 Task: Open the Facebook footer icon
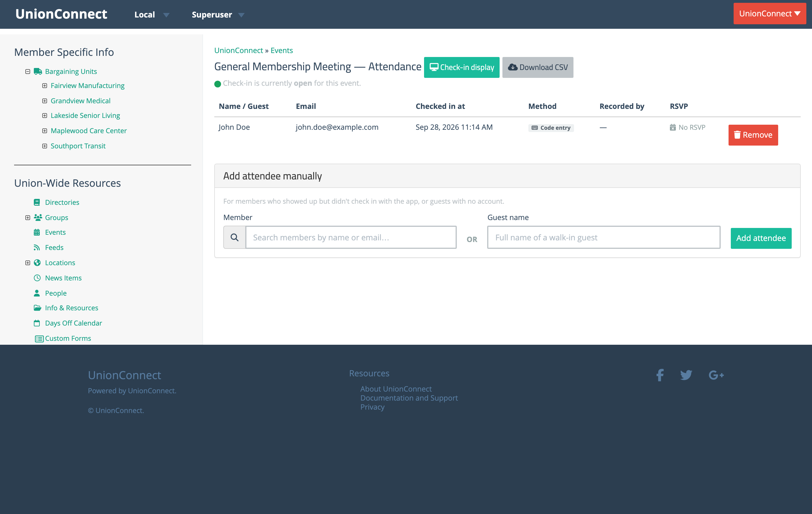click(660, 375)
